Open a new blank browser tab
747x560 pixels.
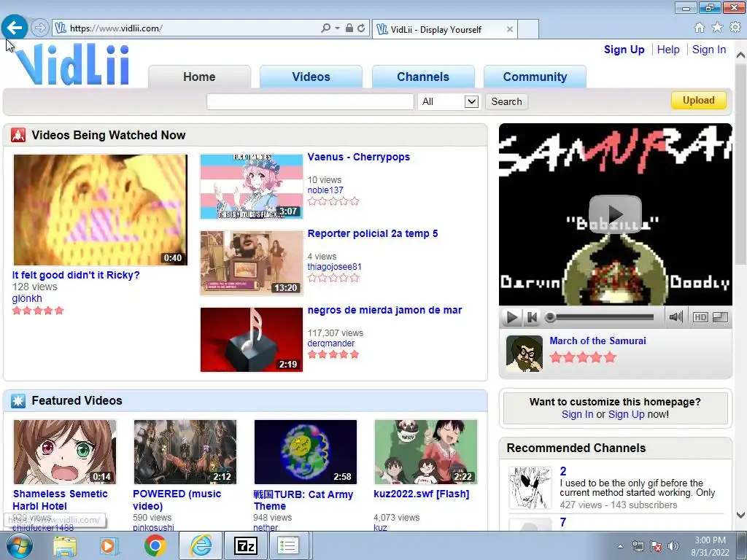tap(528, 29)
